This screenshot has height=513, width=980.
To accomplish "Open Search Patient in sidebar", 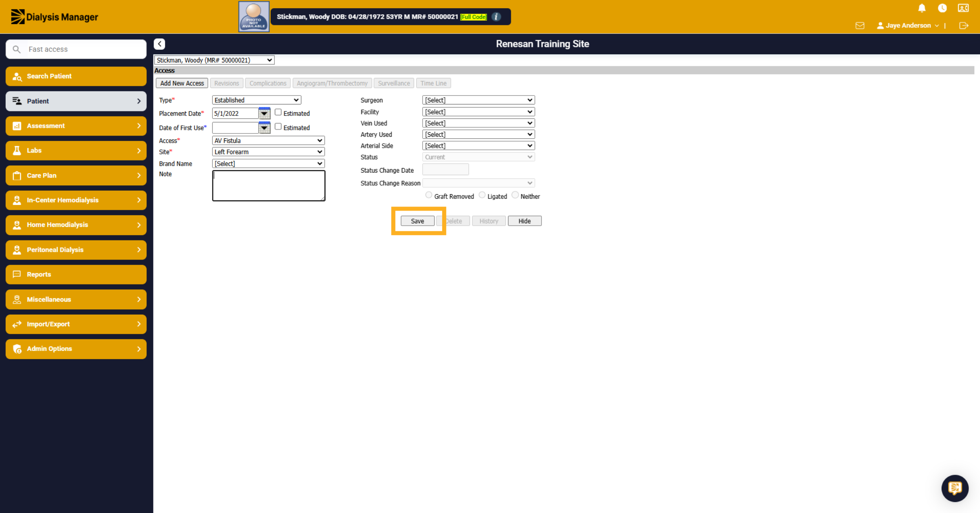I will click(x=76, y=76).
